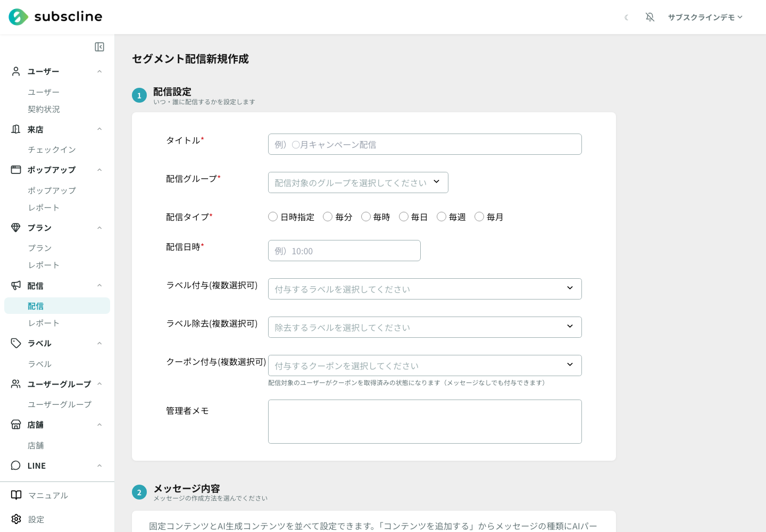Select 日時指定 delivery type

[273, 217]
